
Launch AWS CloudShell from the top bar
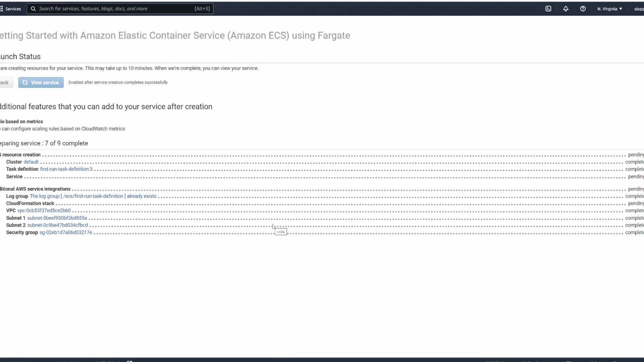tap(549, 8)
